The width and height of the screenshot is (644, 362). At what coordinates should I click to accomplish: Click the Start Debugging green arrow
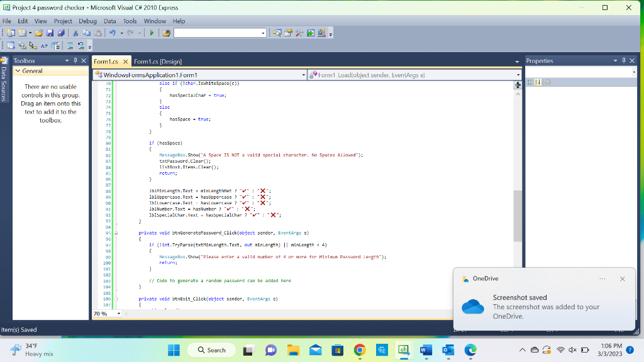point(152,33)
